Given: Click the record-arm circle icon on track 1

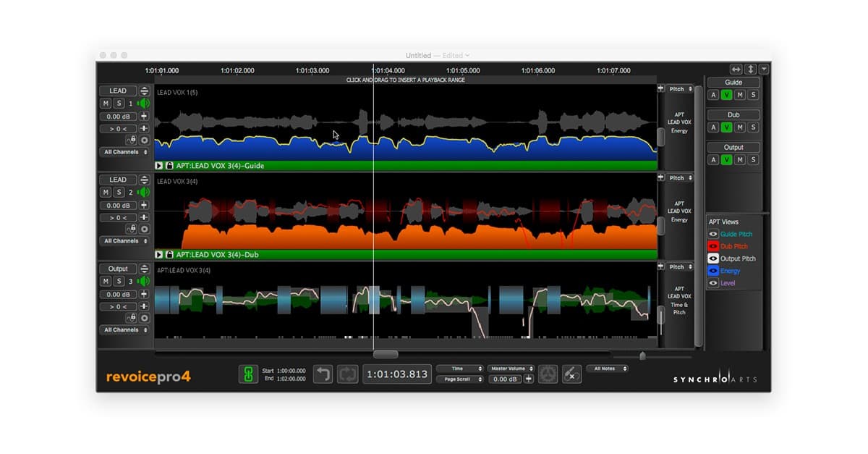Looking at the screenshot, I should (x=144, y=140).
